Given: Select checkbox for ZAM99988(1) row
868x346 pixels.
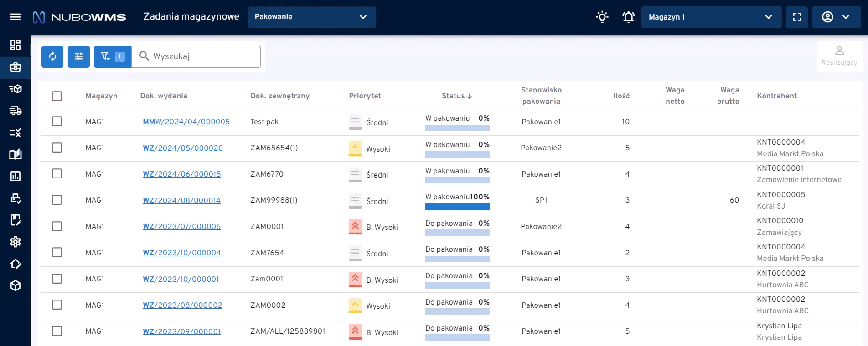Looking at the screenshot, I should click(57, 200).
